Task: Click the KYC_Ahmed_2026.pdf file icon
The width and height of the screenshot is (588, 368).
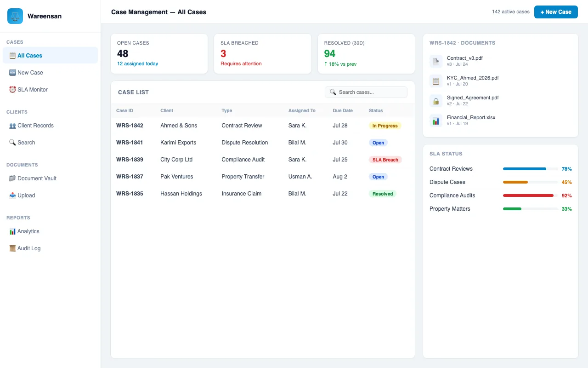Action: click(436, 81)
